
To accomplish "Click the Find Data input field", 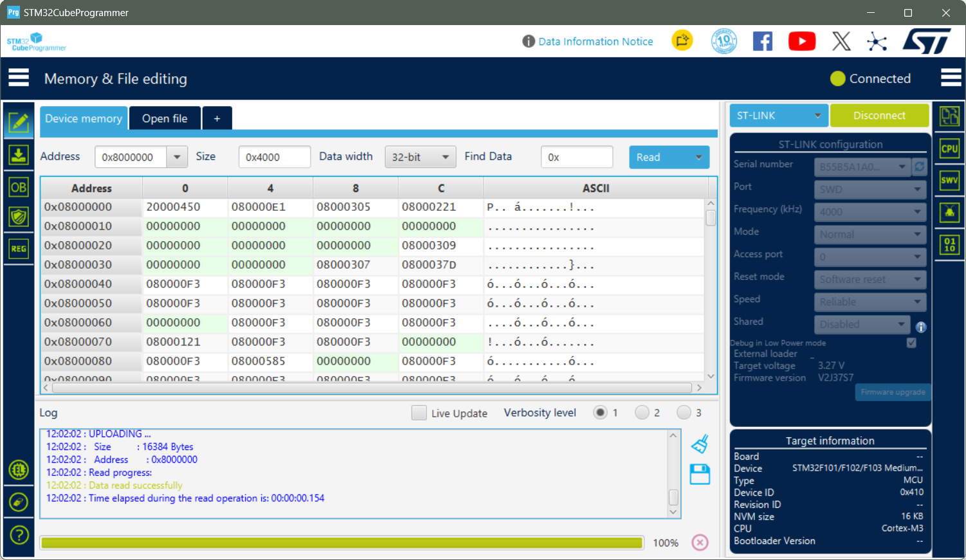I will [x=577, y=157].
